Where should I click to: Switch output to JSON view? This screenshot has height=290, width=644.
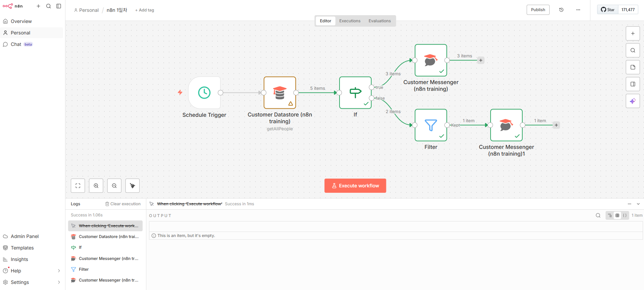click(625, 215)
